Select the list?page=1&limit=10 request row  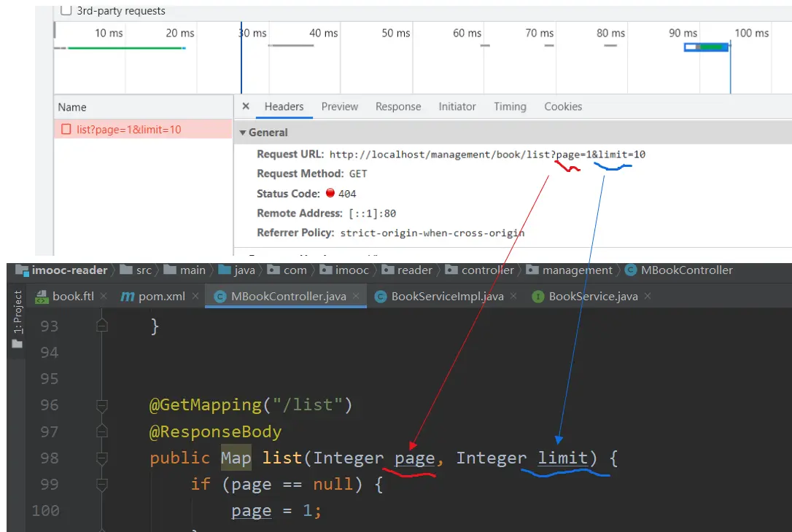coord(143,129)
